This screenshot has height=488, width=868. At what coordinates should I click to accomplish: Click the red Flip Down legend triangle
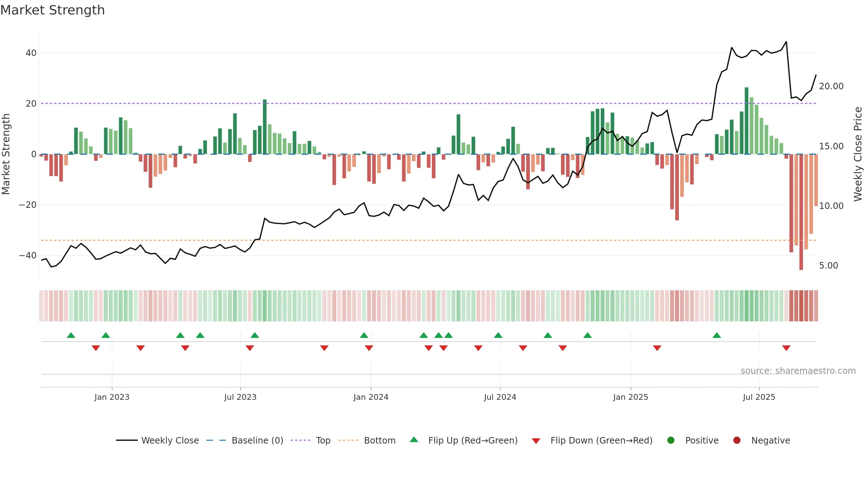point(536,441)
